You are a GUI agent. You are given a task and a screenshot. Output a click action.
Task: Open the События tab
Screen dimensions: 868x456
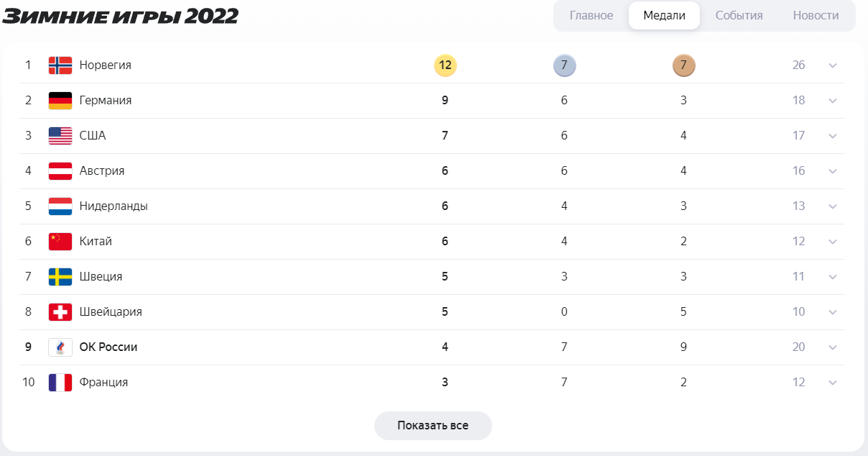click(739, 15)
